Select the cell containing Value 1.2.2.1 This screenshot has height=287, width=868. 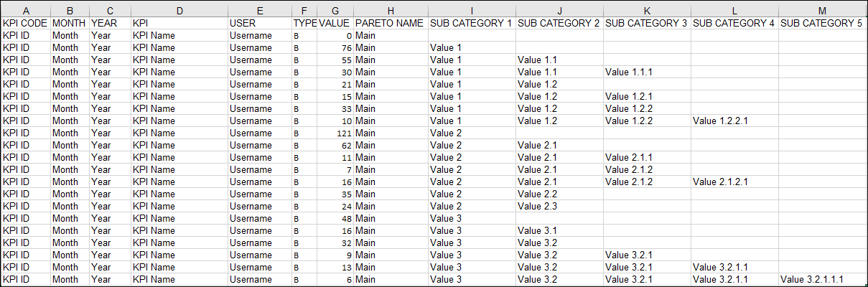coord(734,121)
